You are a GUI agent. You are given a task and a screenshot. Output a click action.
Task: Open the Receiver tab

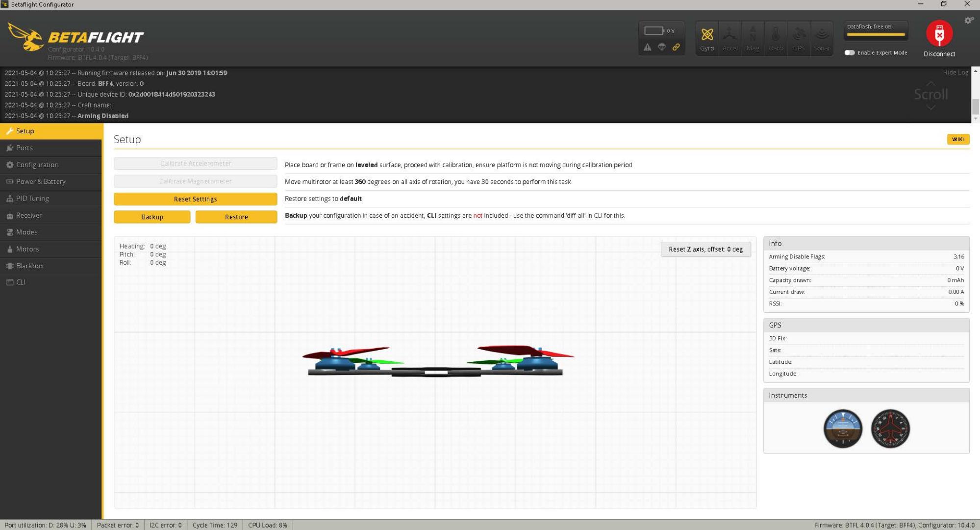(51, 215)
